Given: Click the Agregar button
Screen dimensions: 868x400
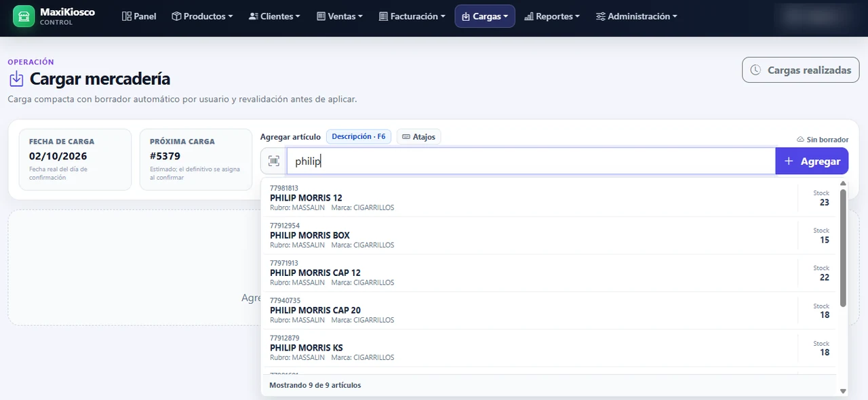Looking at the screenshot, I should point(812,161).
